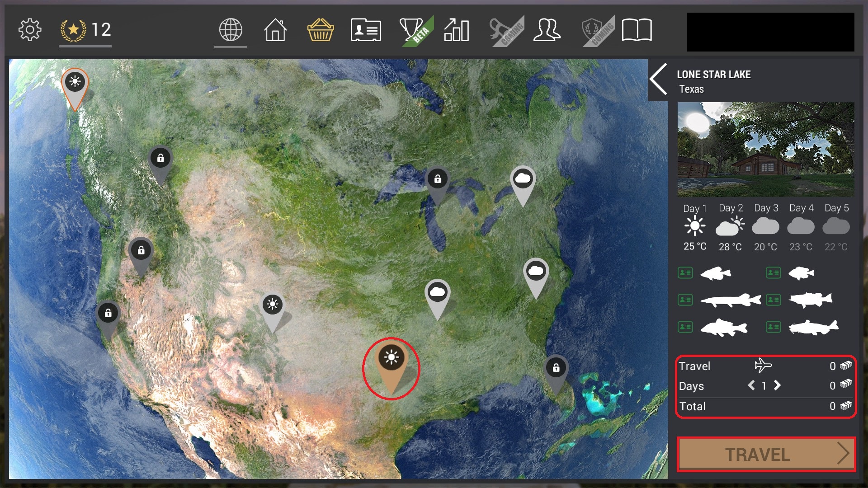Click the locked Florida map pin
Image resolution: width=868 pixels, height=488 pixels.
coord(556,375)
